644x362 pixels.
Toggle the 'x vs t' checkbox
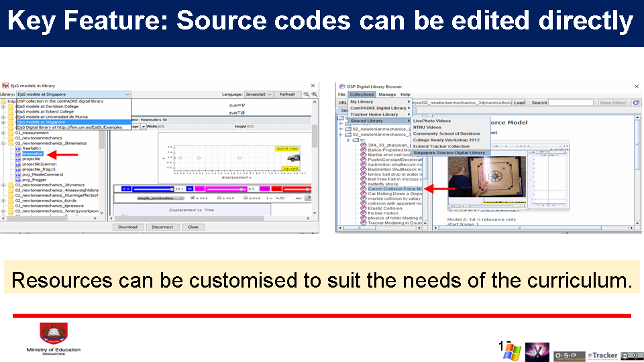[193, 198]
